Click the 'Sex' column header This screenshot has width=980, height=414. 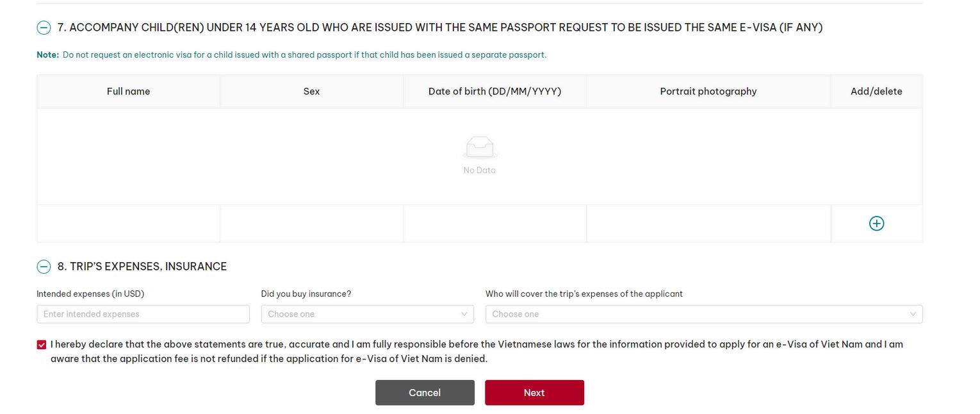311,92
